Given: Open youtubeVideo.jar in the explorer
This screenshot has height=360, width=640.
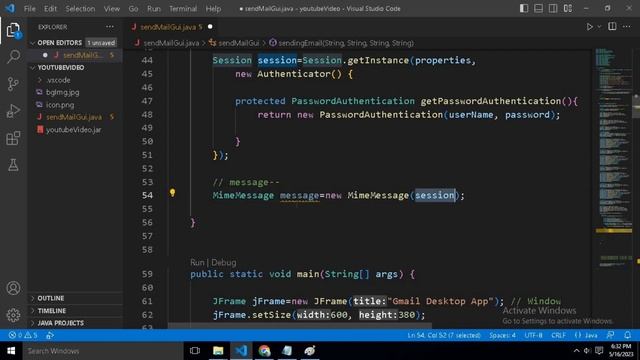Looking at the screenshot, I should [73, 130].
